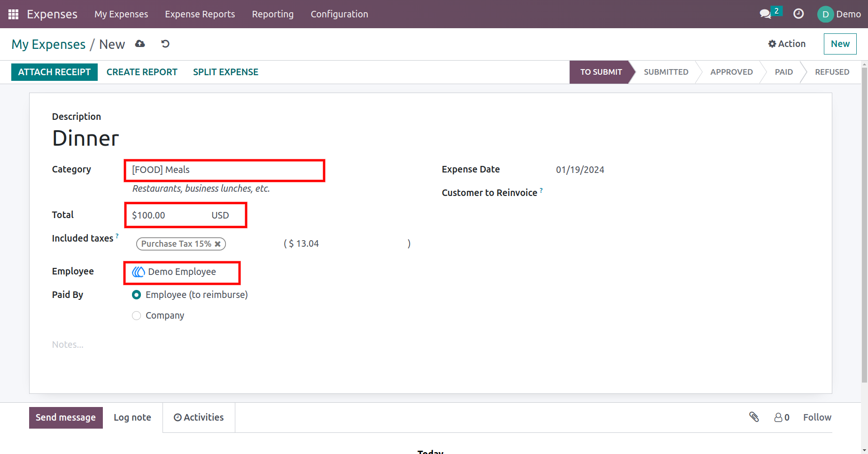Click the ATTACH RECEIPT button
This screenshot has height=454, width=868.
point(54,72)
